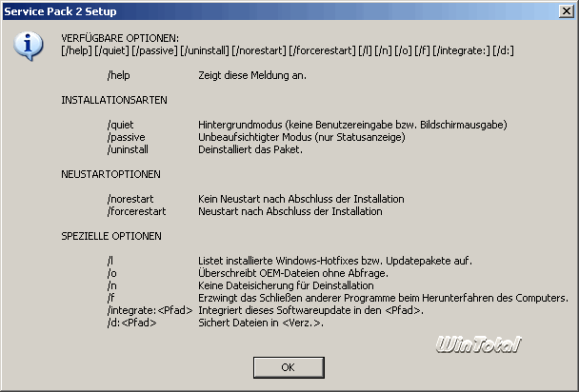Click the /forcerestart option label
The width and height of the screenshot is (579, 392).
pyautogui.click(x=136, y=211)
